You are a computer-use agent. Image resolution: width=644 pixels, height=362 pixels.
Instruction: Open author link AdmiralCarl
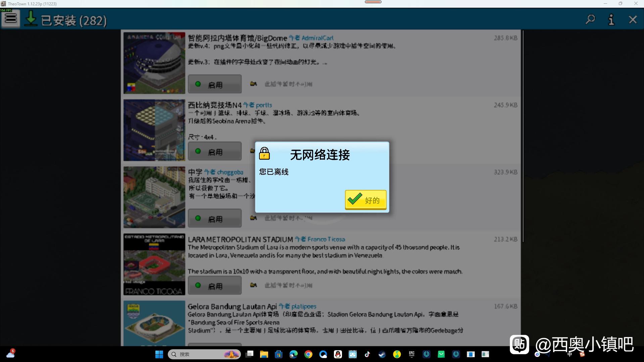pyautogui.click(x=317, y=38)
